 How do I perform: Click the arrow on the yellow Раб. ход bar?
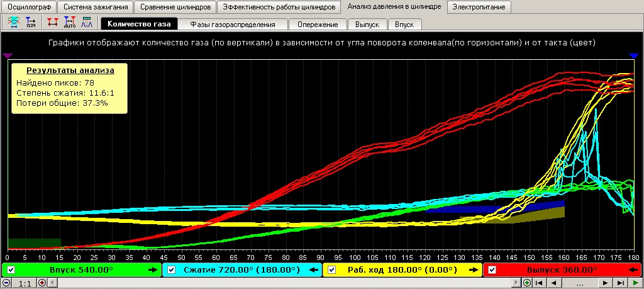pos(474,270)
